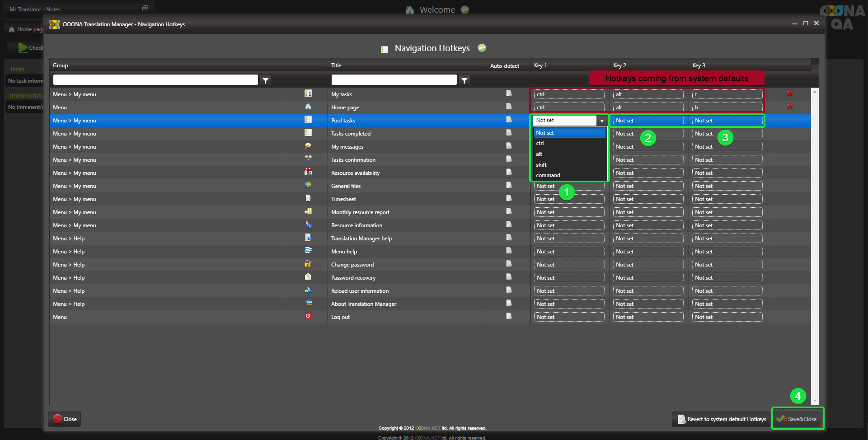Click Revert to system default Hotkeys button
This screenshot has height=440, width=868.
tap(721, 419)
